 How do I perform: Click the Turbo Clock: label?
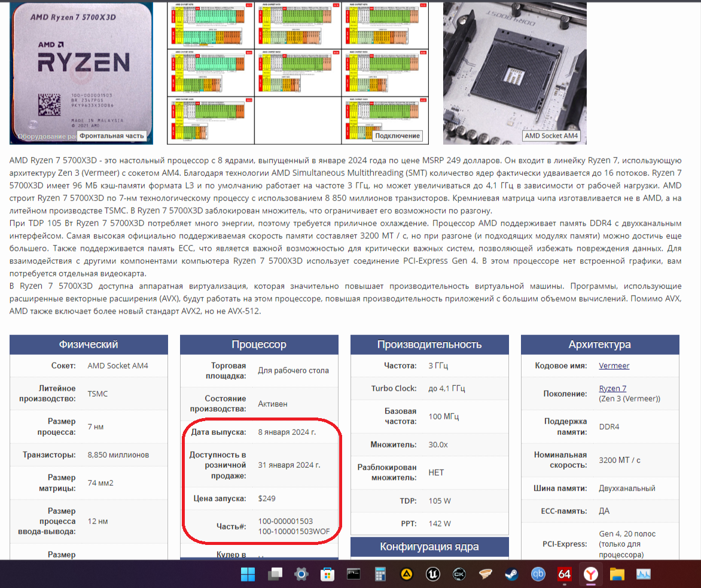pyautogui.click(x=394, y=388)
